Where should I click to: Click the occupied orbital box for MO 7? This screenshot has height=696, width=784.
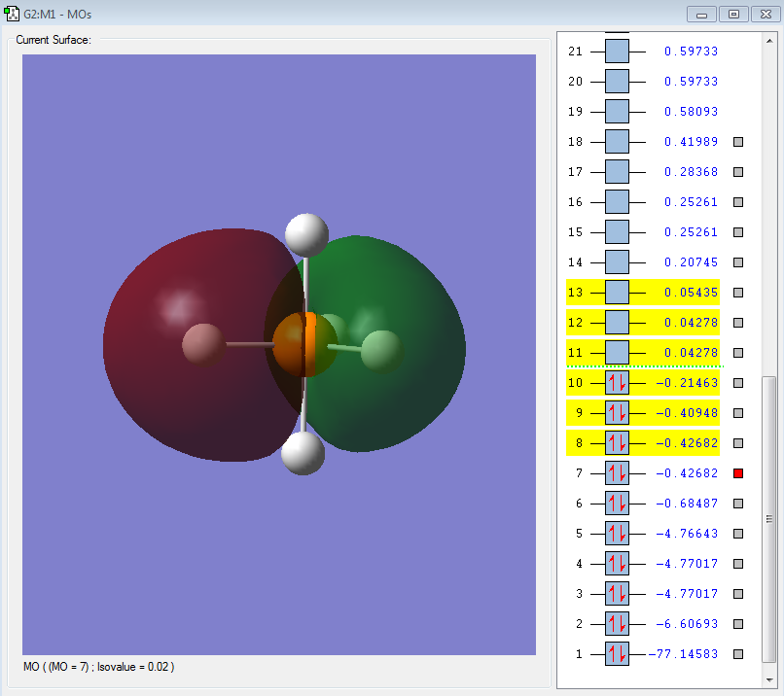(x=617, y=473)
